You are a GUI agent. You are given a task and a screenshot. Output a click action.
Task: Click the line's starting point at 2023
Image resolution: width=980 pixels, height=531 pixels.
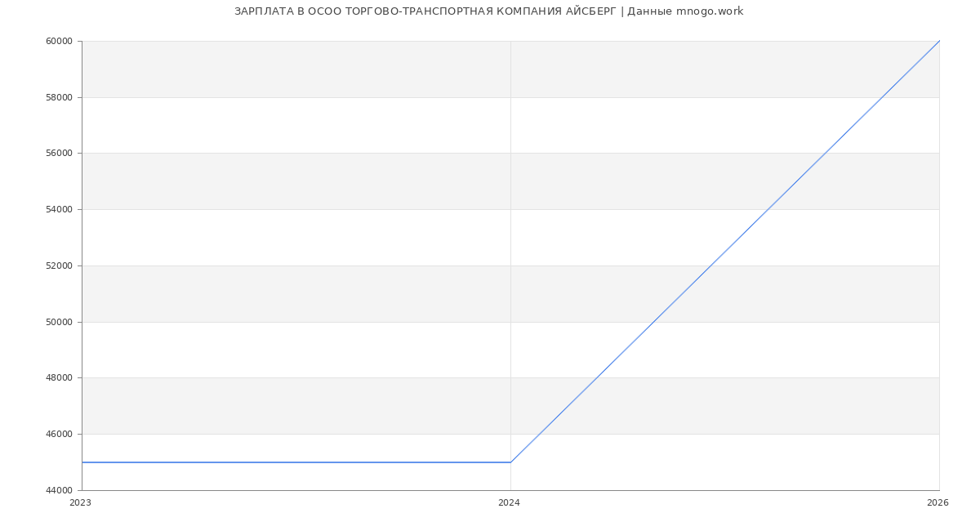[x=82, y=462]
